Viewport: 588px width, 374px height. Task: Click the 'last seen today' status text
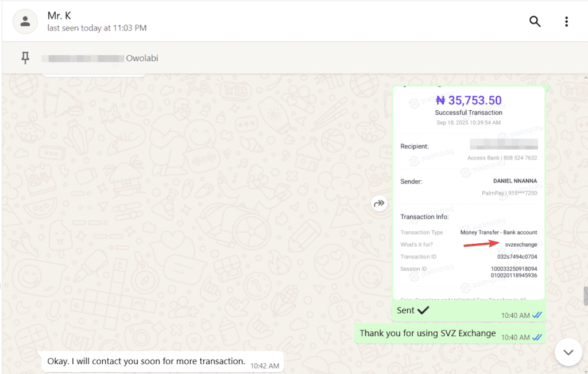click(96, 28)
